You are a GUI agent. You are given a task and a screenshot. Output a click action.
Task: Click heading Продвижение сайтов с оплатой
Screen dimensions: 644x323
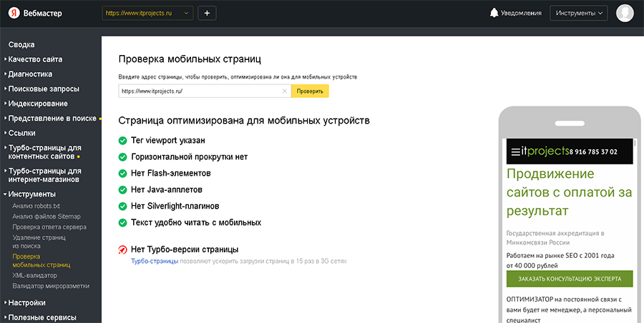(570, 192)
